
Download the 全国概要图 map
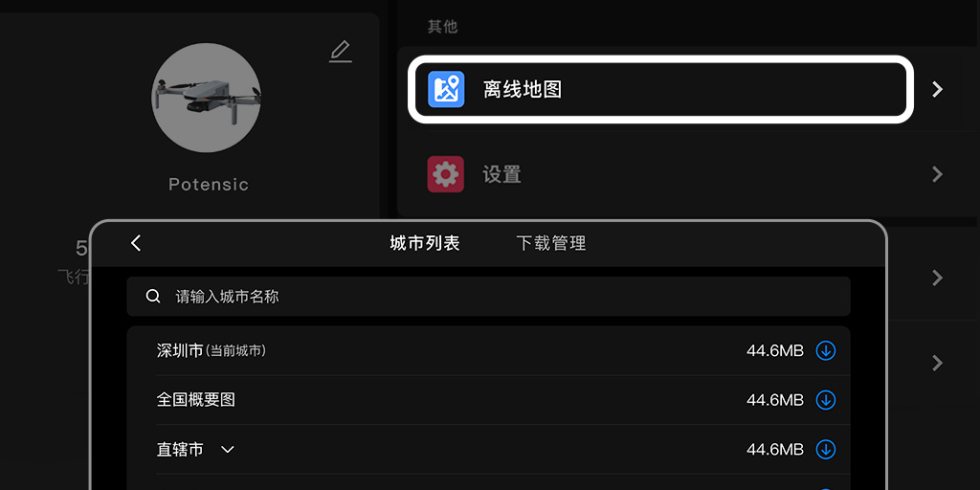pos(826,400)
